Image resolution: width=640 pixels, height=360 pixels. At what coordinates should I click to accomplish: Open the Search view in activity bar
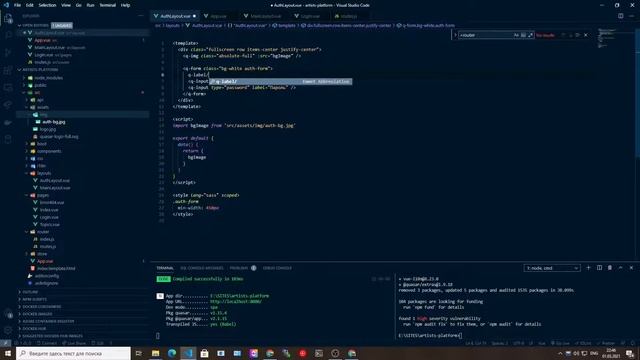point(8,35)
